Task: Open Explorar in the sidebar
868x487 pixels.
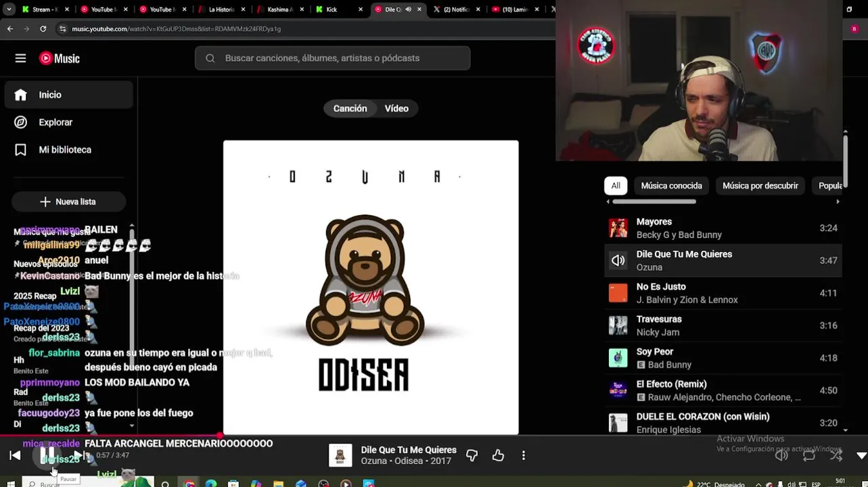Action: click(x=68, y=122)
